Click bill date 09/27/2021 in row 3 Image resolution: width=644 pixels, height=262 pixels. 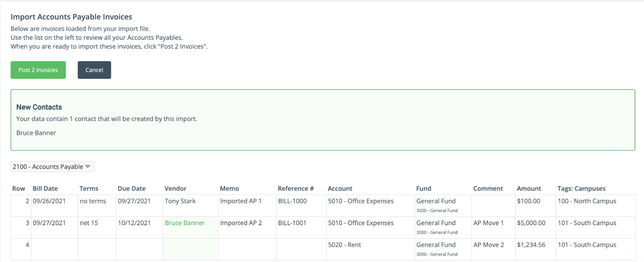[x=49, y=223]
